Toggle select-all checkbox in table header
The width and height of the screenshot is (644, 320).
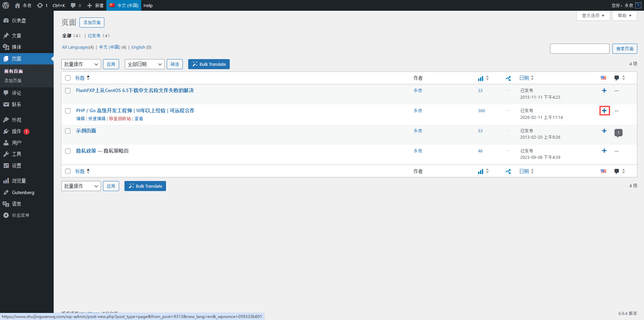point(68,78)
